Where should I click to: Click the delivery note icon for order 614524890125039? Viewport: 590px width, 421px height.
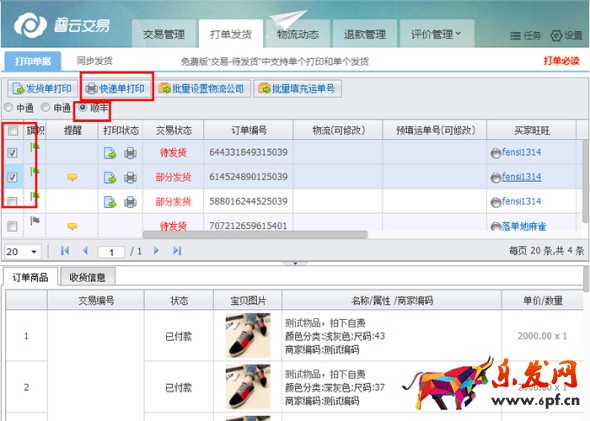pos(110,178)
